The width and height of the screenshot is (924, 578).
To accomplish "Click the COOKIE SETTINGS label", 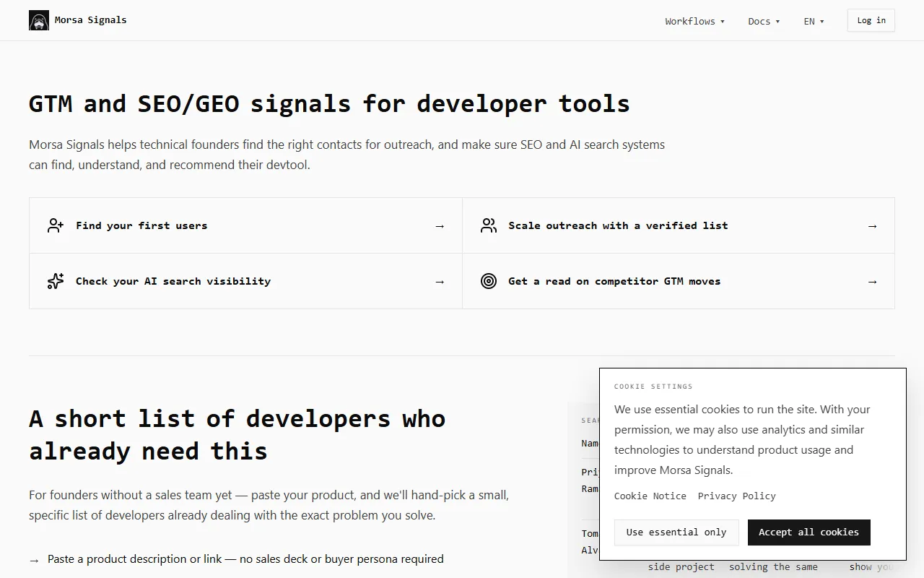I will pyautogui.click(x=653, y=387).
